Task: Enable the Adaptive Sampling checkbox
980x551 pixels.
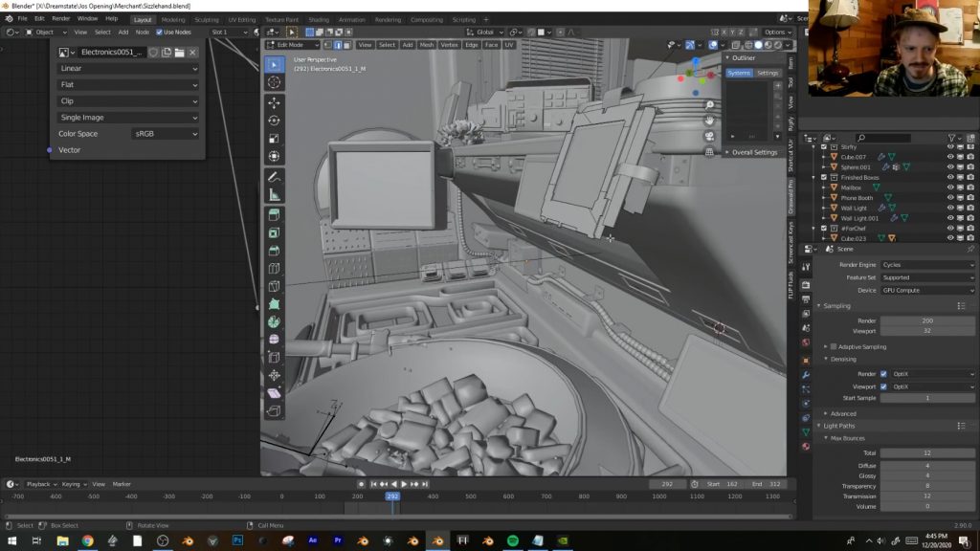Action: tap(834, 346)
